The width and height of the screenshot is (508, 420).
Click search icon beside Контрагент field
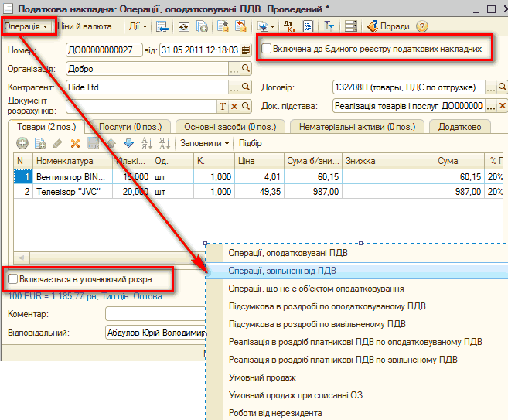point(247,87)
